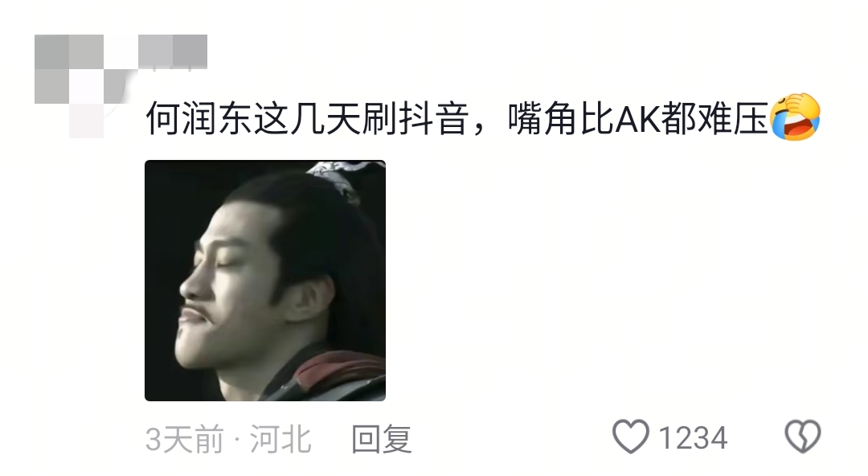
Task: Tap the words 都难压 before the emoji
Action: (x=716, y=118)
